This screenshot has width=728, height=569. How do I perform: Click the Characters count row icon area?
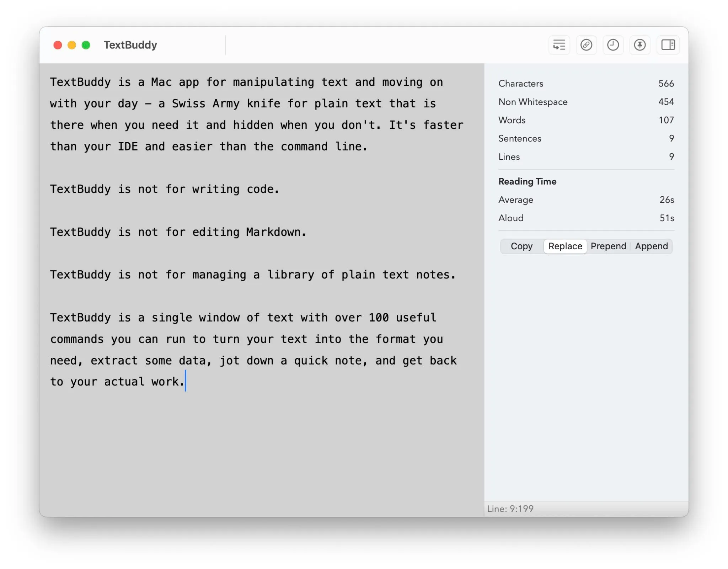[x=521, y=84]
